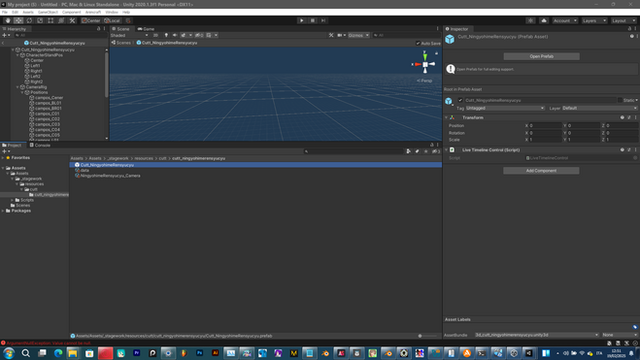640x360 pixels.
Task: Toggle the Auto Save checkbox
Action: click(x=418, y=43)
